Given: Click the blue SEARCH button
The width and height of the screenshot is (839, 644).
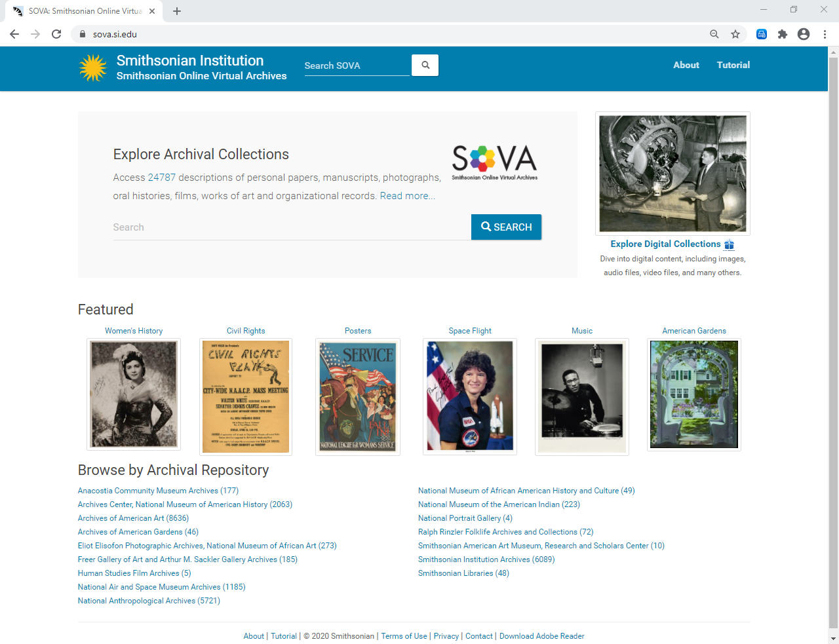Looking at the screenshot, I should click(506, 227).
